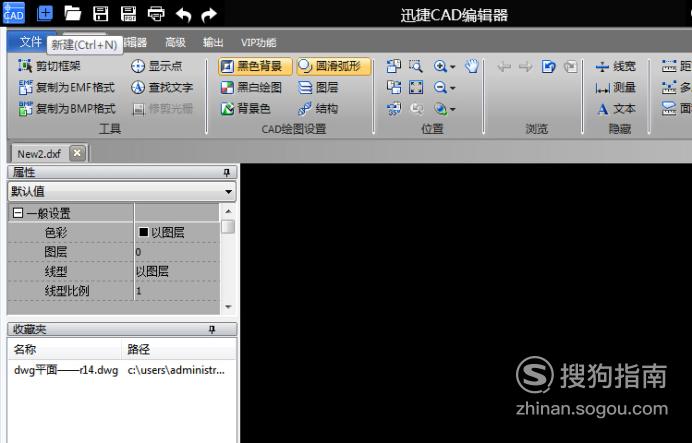Click the New file plus icon
This screenshot has width=692, height=443.
tap(45, 13)
